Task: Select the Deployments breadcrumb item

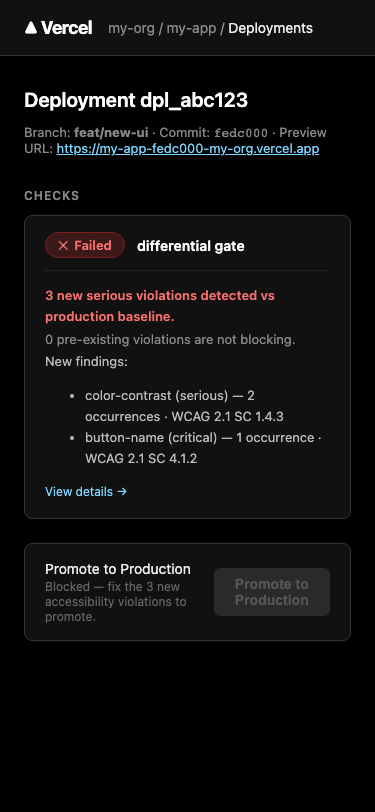Action: pyautogui.click(x=270, y=28)
